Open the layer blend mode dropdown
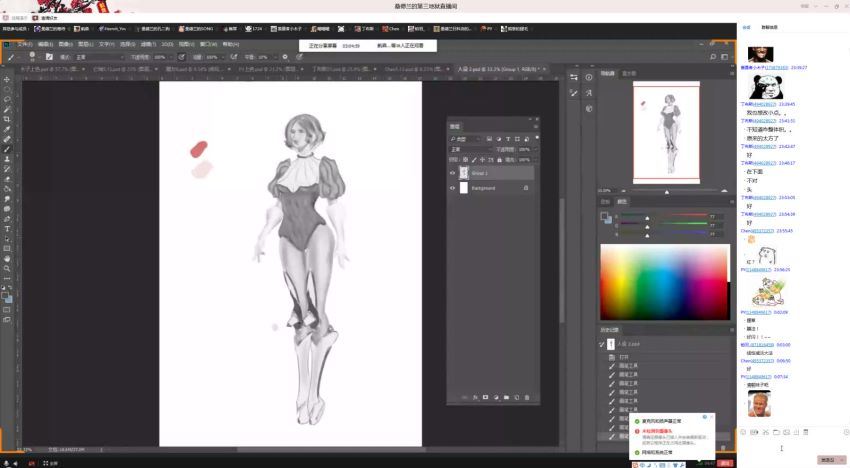 470,149
